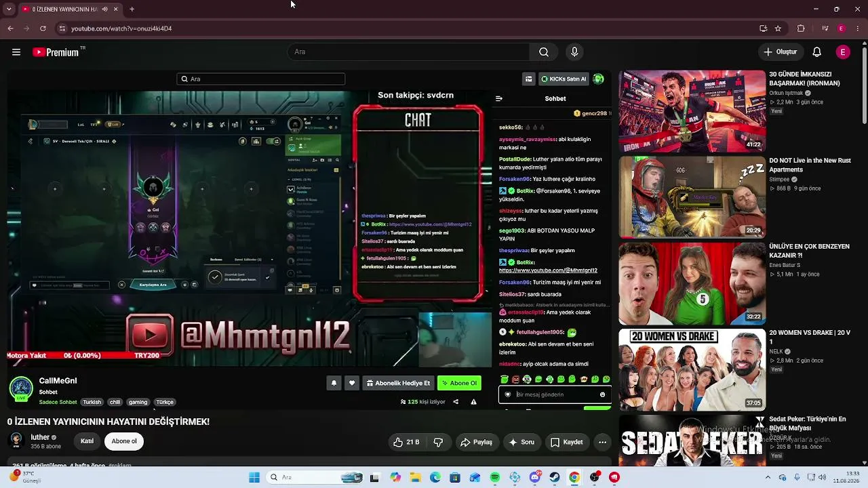
Task: Type in Bir mesaj gönderin chat field
Action: [x=555, y=394]
